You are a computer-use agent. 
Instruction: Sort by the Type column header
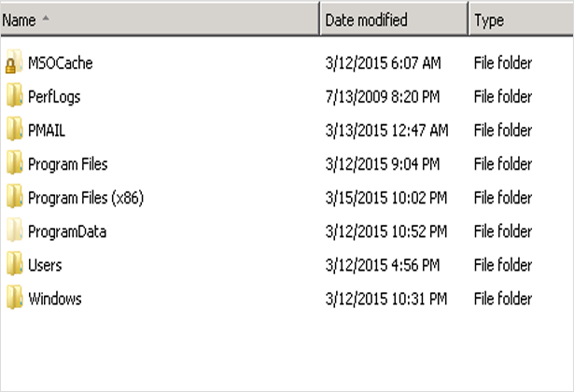pyautogui.click(x=522, y=20)
